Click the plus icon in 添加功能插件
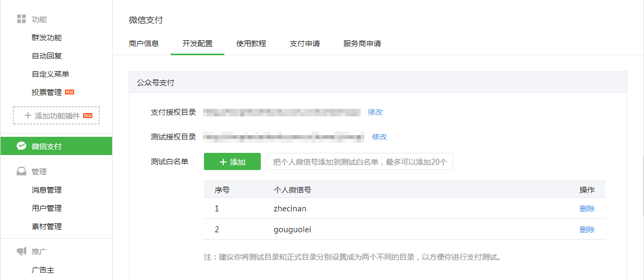 28,115
